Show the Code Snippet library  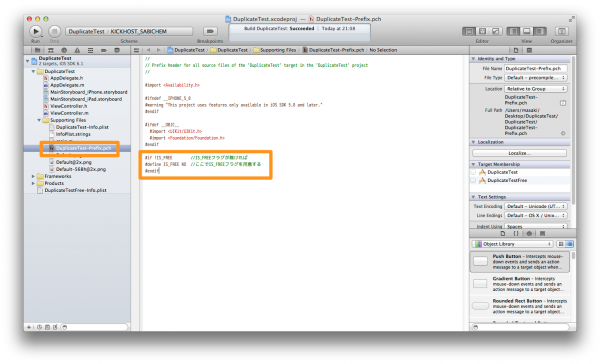pyautogui.click(x=516, y=233)
